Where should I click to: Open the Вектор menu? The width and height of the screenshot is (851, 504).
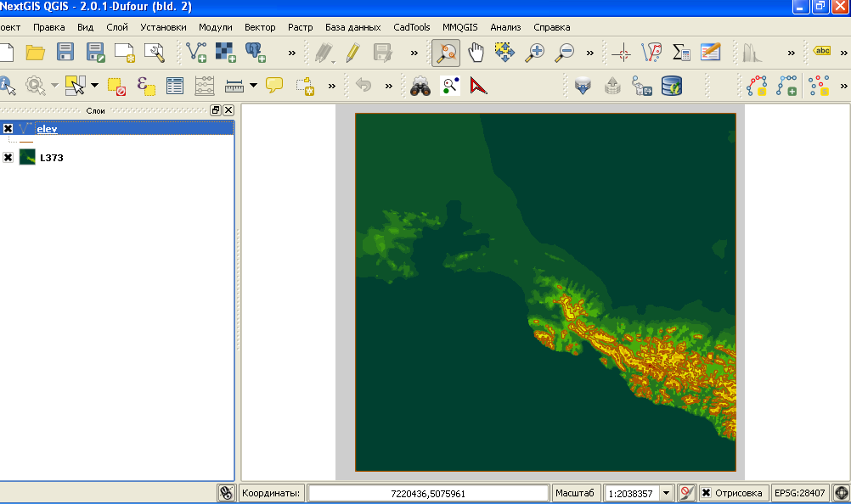[260, 27]
